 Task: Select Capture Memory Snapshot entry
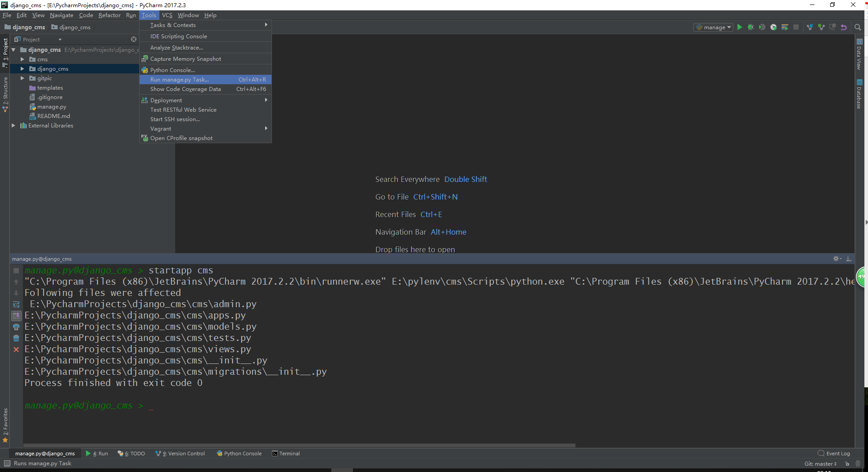coord(205,59)
